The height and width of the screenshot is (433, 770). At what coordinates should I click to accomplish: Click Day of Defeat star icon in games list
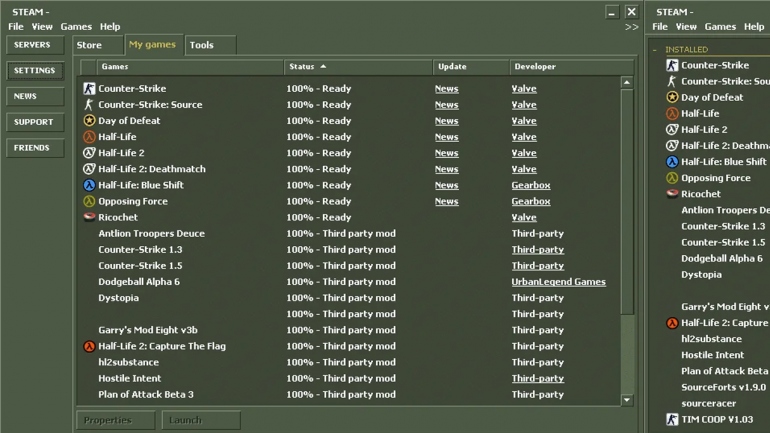pos(89,120)
